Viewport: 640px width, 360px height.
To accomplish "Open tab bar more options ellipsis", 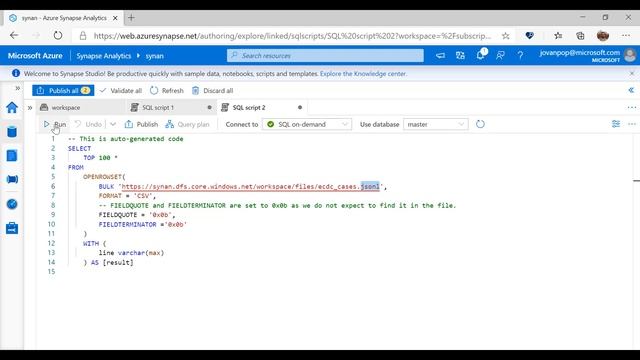I will (631, 107).
